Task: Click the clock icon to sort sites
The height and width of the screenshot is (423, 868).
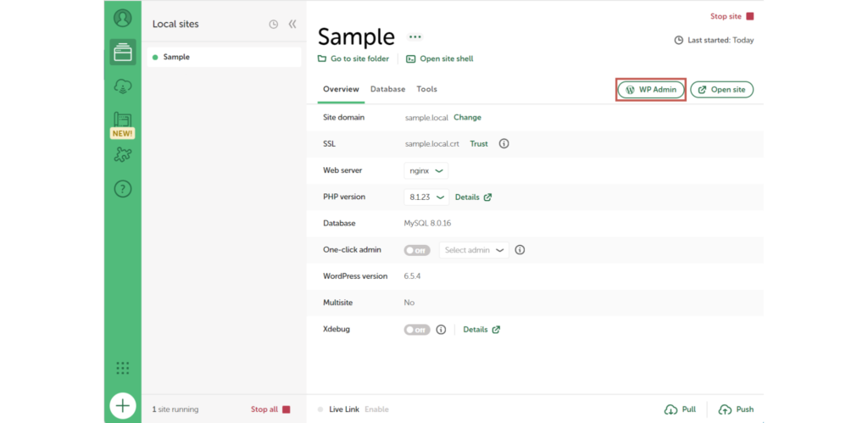Action: 273,25
